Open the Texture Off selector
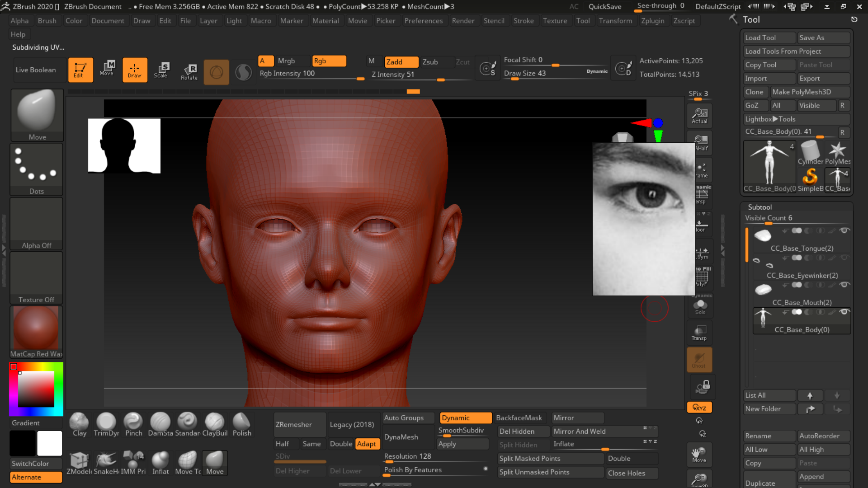The height and width of the screenshot is (488, 868). coord(36,278)
